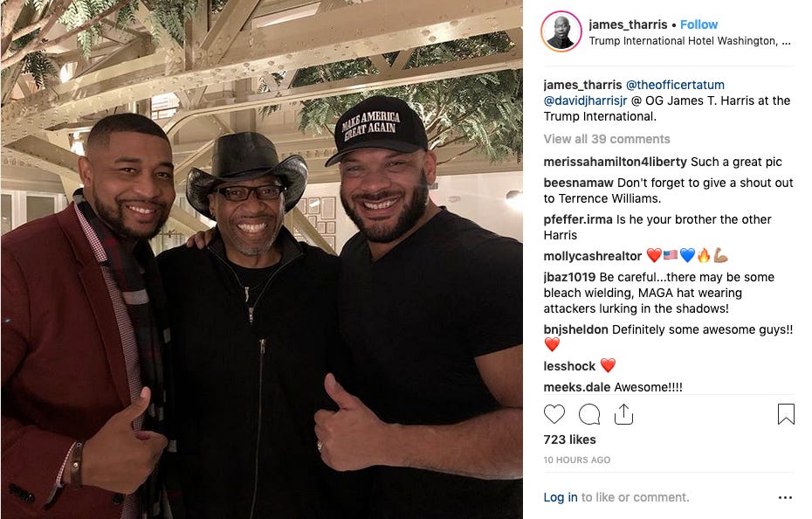The image size is (812, 519).
Task: Open the james_tharris username in the header
Action: [628, 24]
